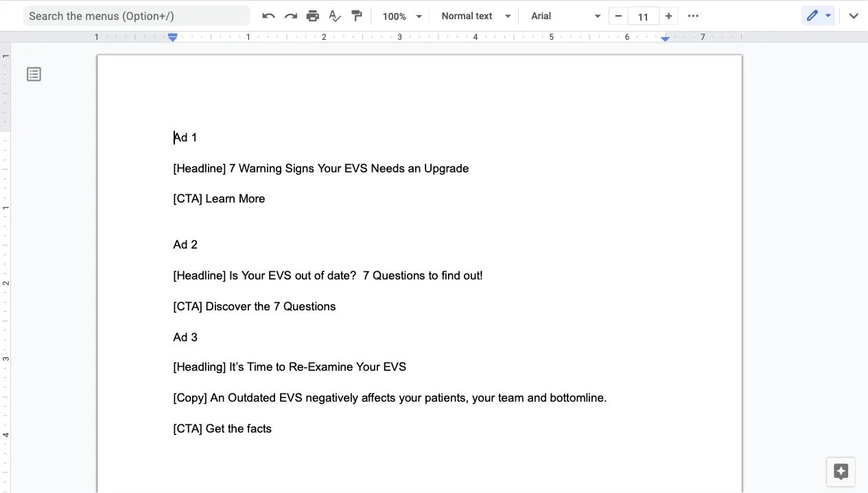
Task: Open the Arial font dropdown
Action: pyautogui.click(x=565, y=16)
